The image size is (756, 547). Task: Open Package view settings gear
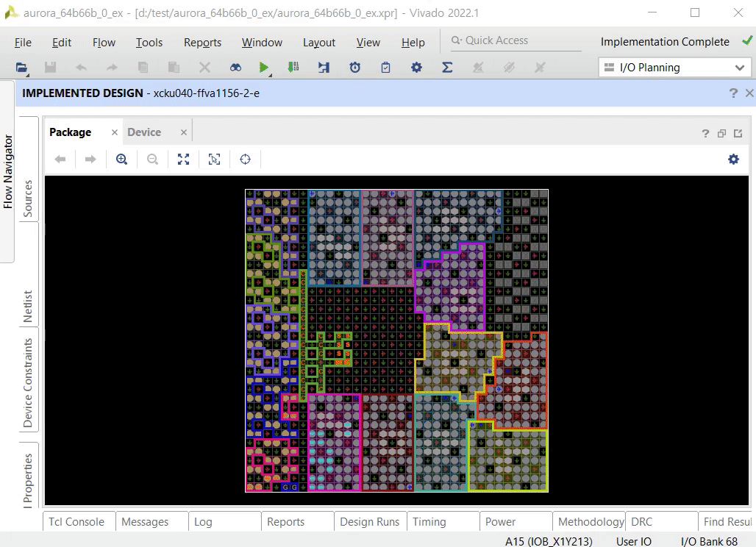(733, 159)
